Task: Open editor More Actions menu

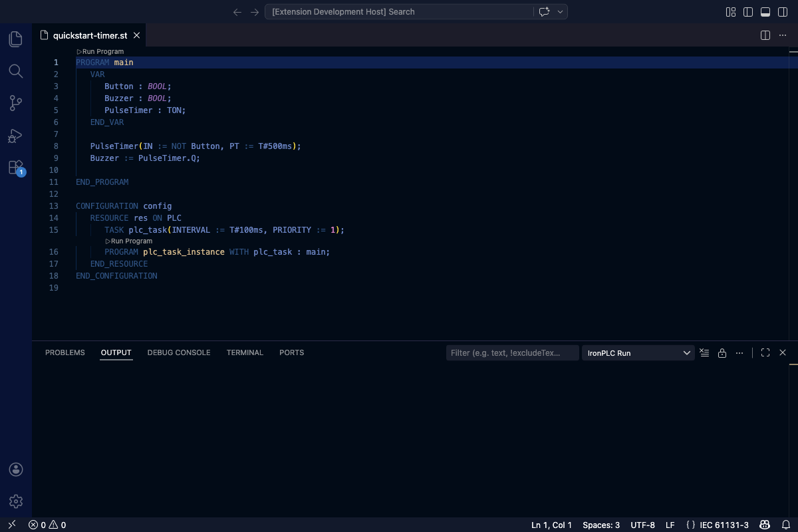Action: coord(783,35)
